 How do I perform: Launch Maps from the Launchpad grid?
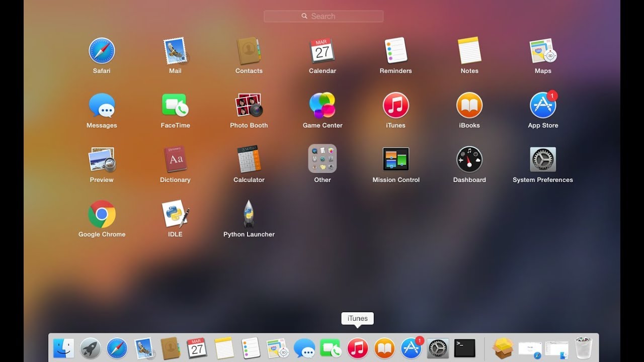[543, 51]
